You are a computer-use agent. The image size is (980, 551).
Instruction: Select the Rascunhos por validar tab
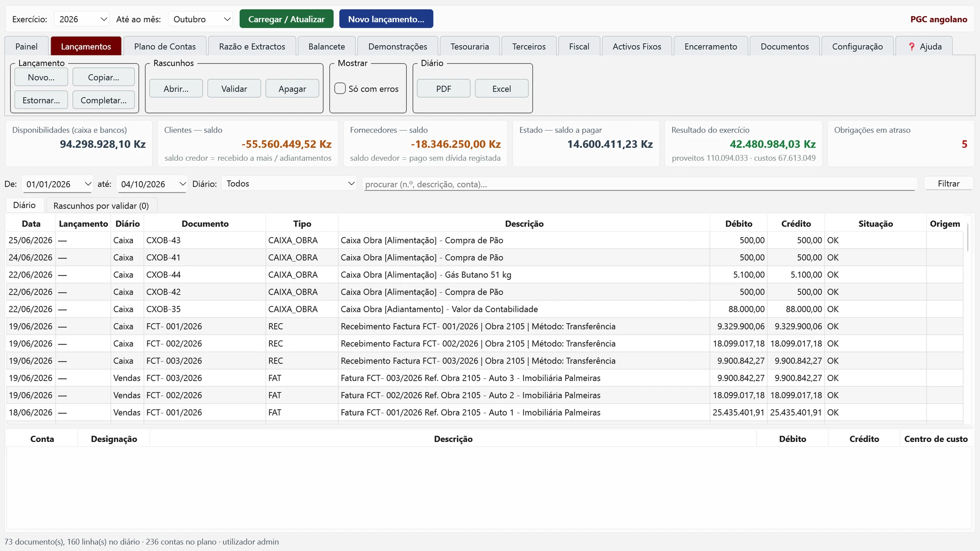[101, 206]
